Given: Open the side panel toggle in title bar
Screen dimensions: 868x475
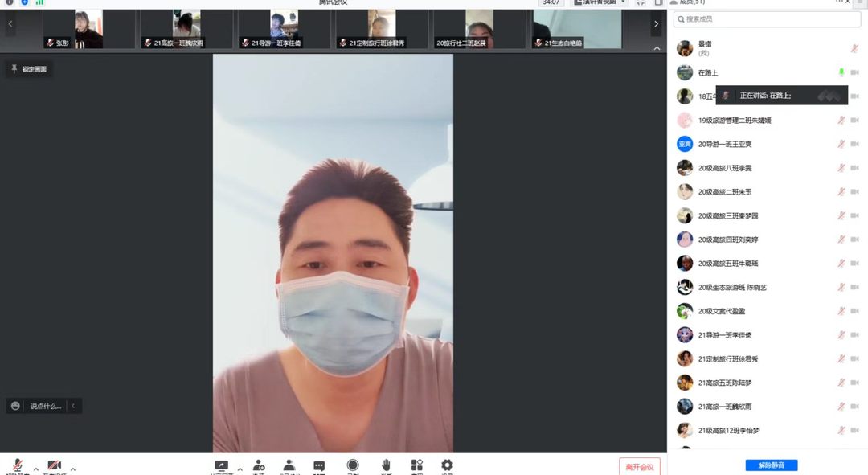Looking at the screenshot, I should point(658,2).
